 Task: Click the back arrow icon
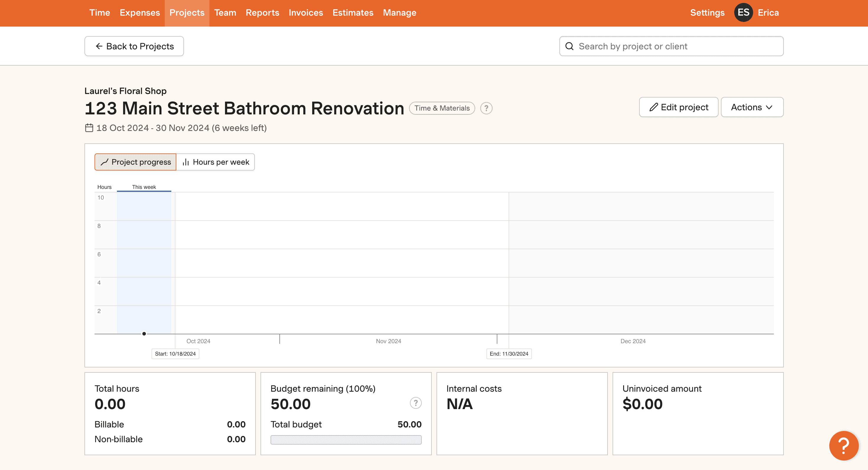(99, 46)
